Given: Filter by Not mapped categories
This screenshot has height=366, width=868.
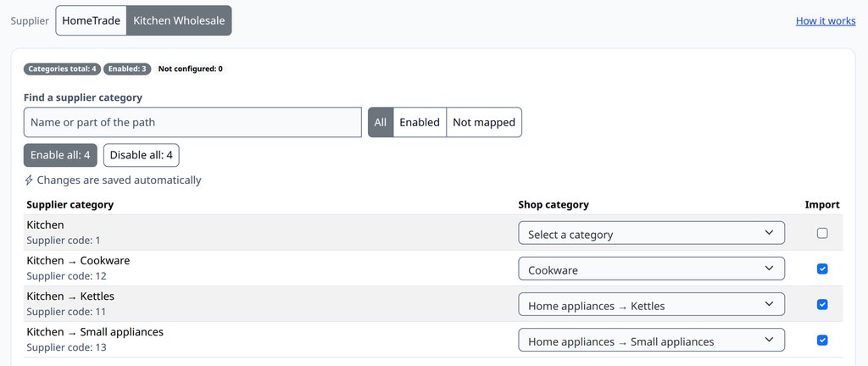Looking at the screenshot, I should [484, 122].
